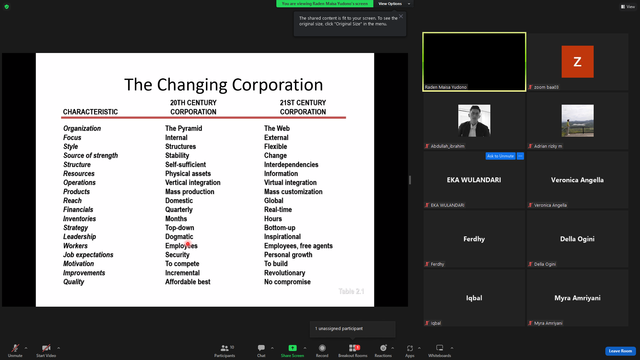The image size is (640, 360).
Task: Expand chat options arrow beside Chat
Action: pos(272,348)
